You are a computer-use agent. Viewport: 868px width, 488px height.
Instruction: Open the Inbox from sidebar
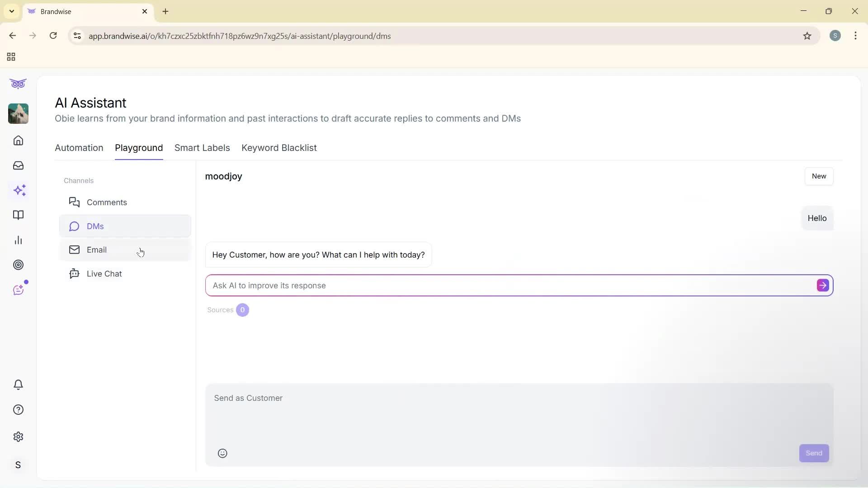point(18,165)
